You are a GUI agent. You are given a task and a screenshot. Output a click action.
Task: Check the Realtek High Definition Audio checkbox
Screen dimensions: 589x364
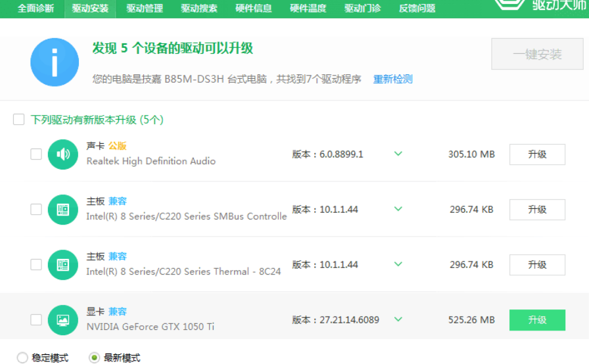point(36,154)
